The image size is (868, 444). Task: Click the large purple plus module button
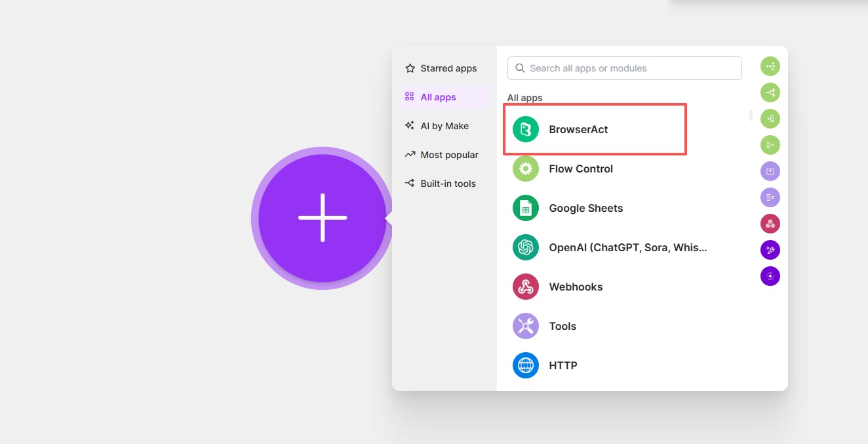tap(323, 218)
